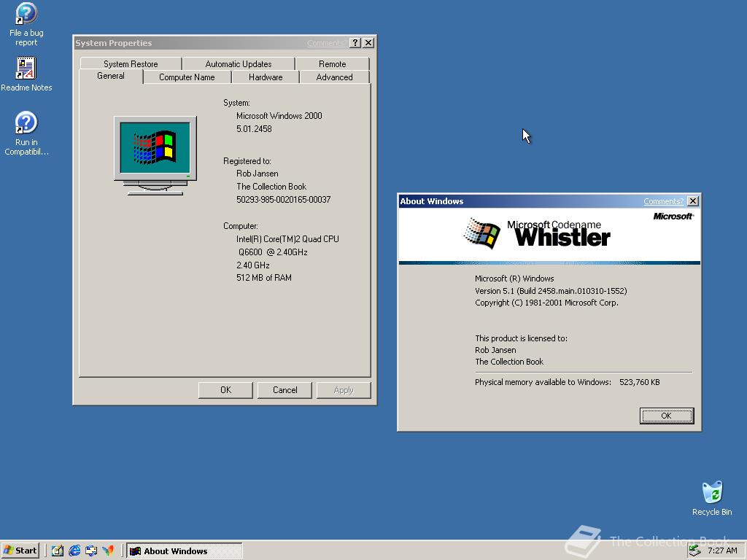
Task: Open the Readme Notes desktop icon
Action: [26, 74]
